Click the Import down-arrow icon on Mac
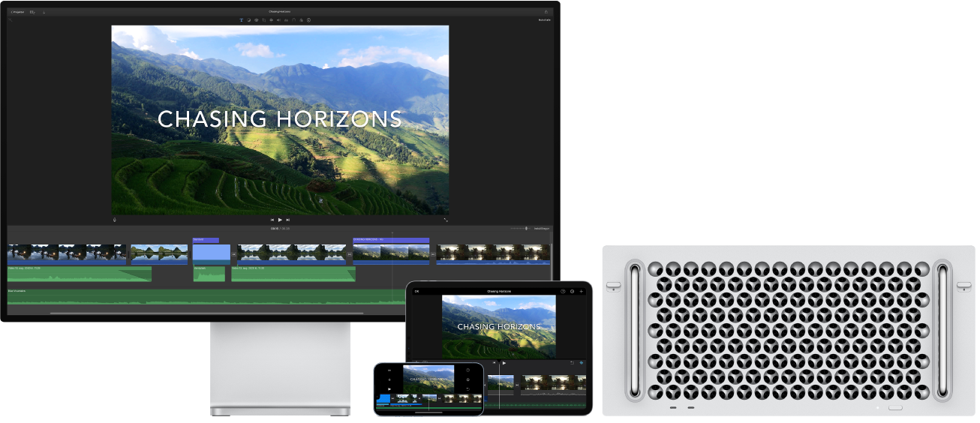 tap(44, 12)
